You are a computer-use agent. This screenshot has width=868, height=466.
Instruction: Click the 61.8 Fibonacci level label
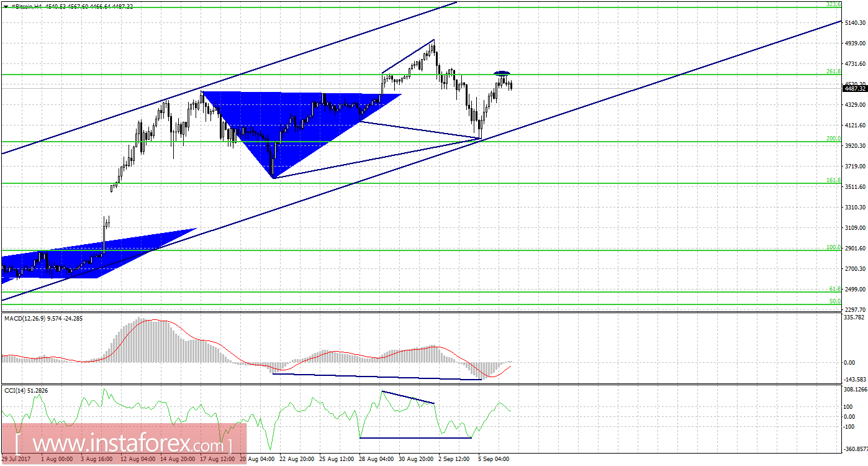pos(835,289)
